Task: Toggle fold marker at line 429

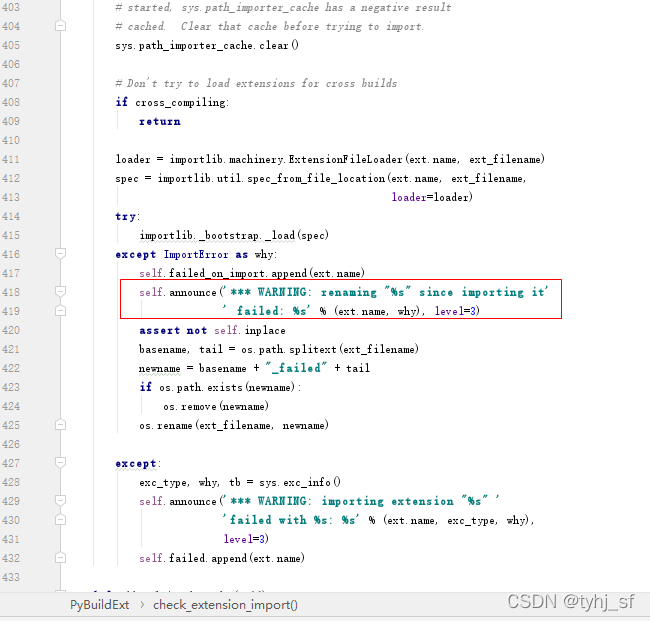Action: [61, 501]
